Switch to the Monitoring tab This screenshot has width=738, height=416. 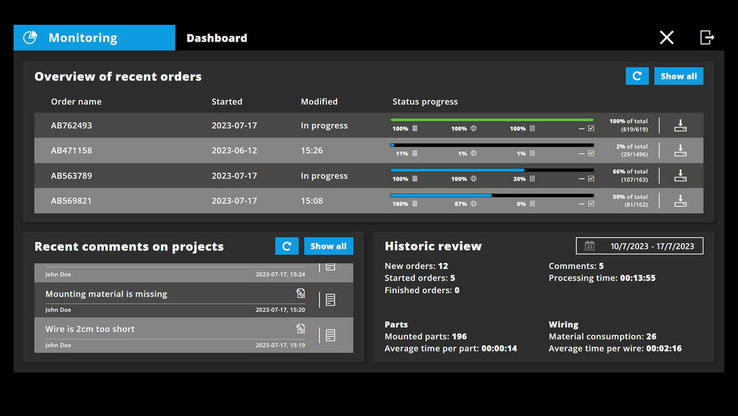point(94,38)
